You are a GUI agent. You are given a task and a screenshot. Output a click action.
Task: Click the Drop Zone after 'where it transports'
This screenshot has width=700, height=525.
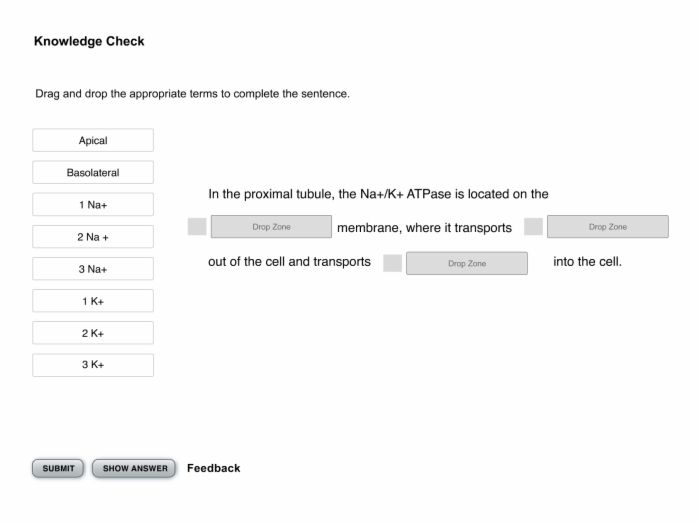coord(608,227)
